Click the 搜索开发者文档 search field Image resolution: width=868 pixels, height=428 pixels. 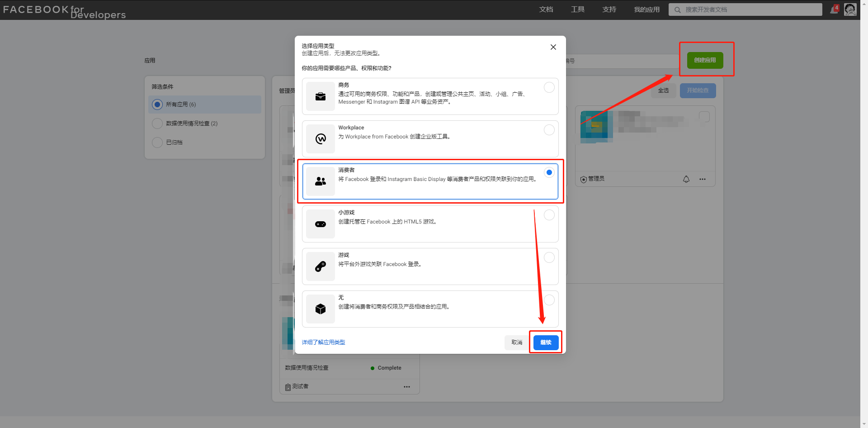tap(745, 9)
